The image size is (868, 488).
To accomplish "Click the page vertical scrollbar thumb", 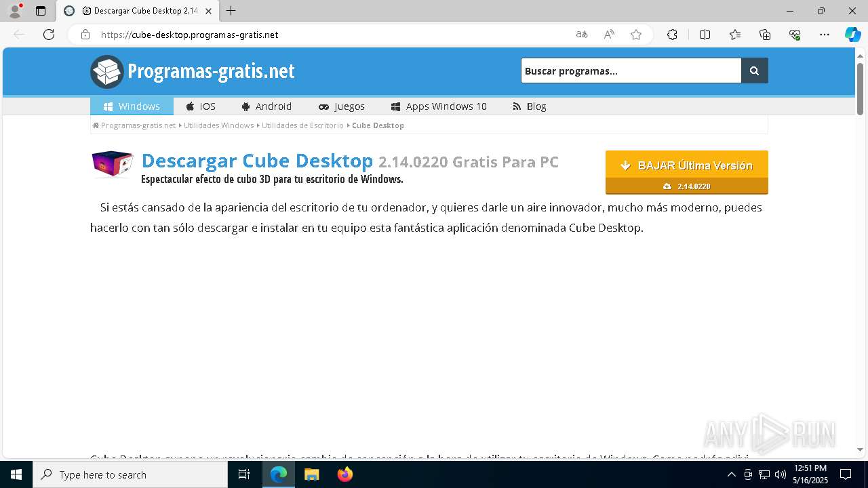I will coord(860,88).
